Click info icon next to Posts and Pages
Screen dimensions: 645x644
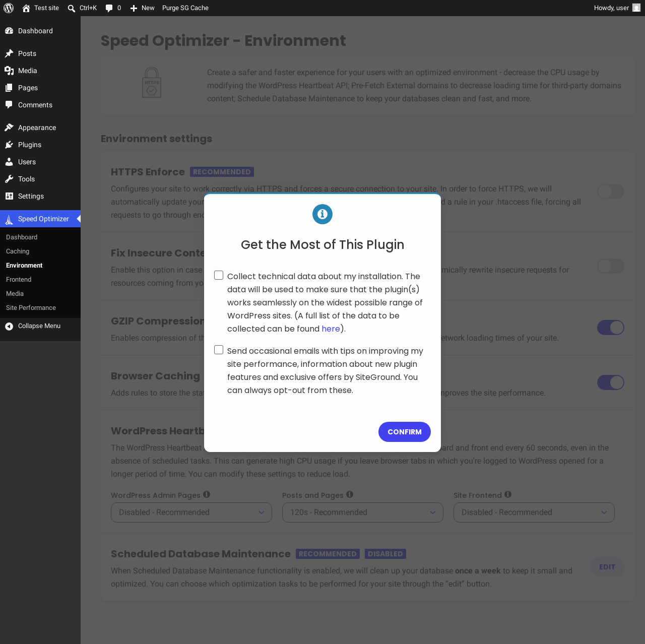tap(350, 495)
